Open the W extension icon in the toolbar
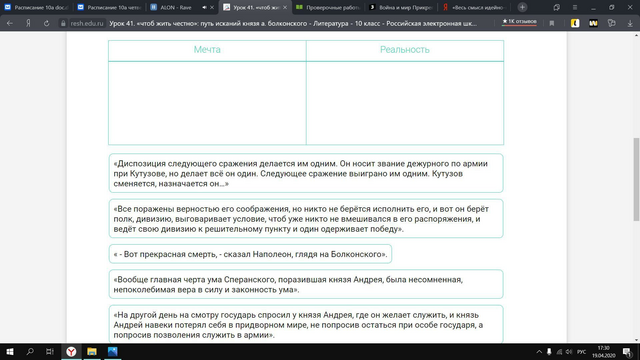This screenshot has width=640, height=360. pos(593,23)
